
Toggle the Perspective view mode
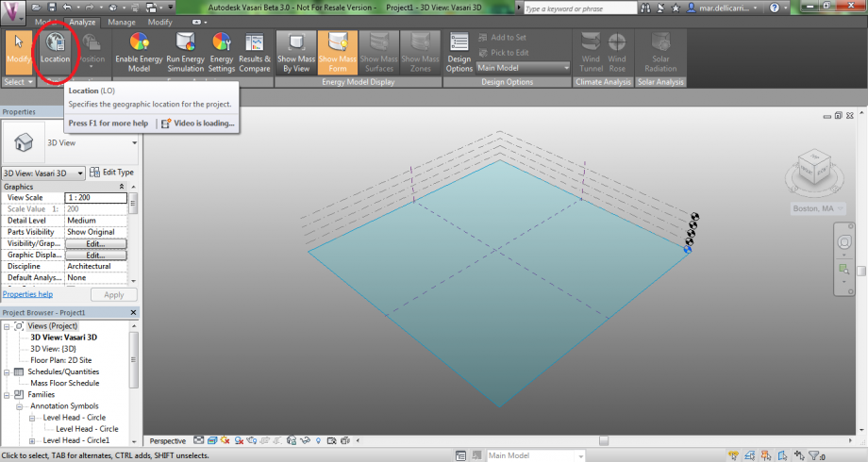(x=168, y=441)
